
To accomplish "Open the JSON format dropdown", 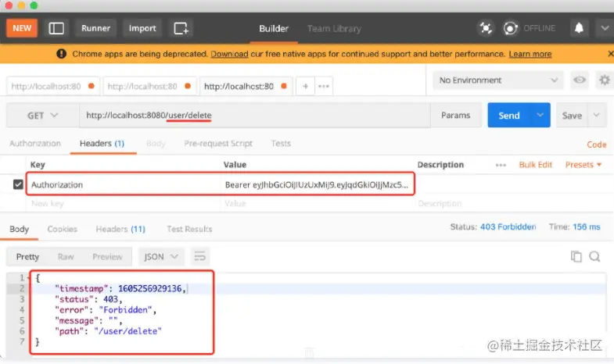I will tap(161, 256).
